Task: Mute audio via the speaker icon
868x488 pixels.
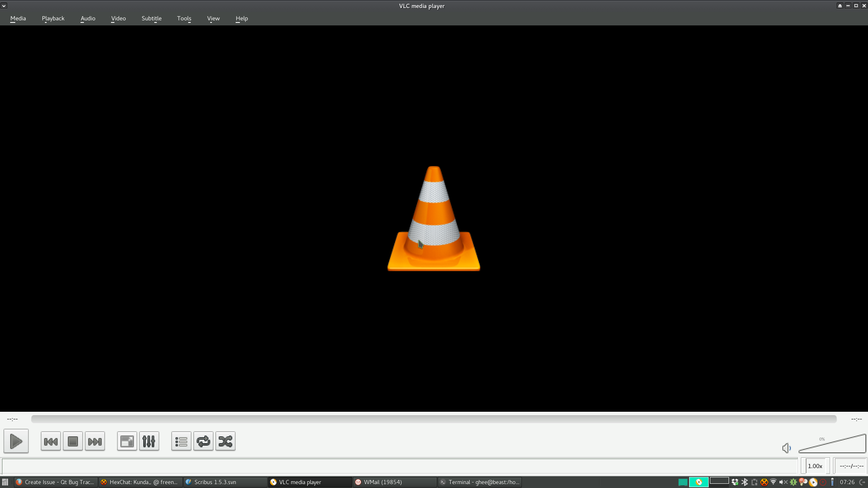Action: (x=786, y=448)
